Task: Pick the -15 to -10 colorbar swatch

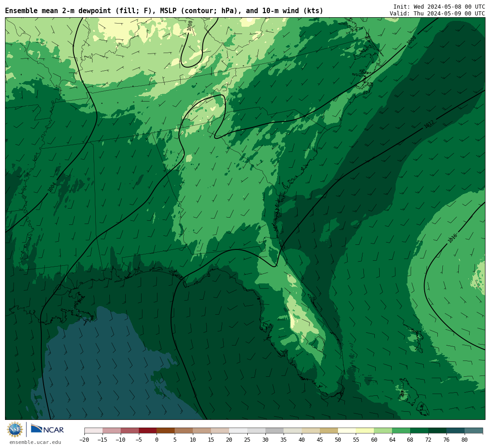Action: click(112, 430)
